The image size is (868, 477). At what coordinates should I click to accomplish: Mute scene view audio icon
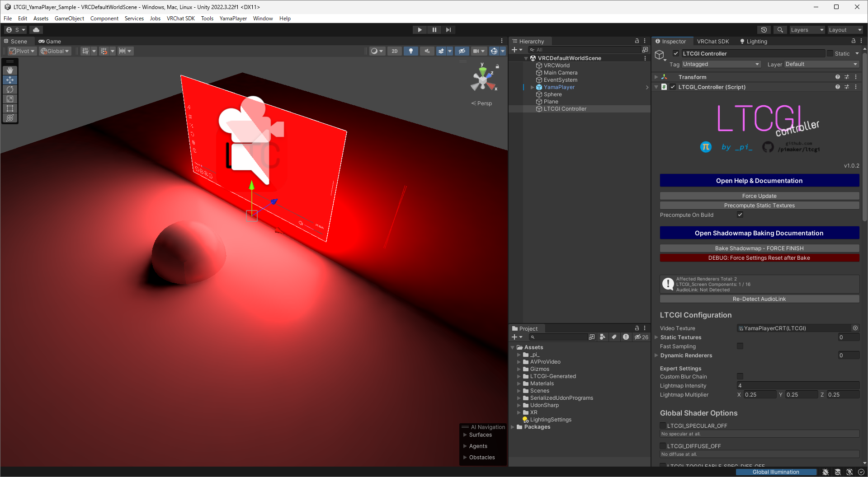[x=427, y=51]
